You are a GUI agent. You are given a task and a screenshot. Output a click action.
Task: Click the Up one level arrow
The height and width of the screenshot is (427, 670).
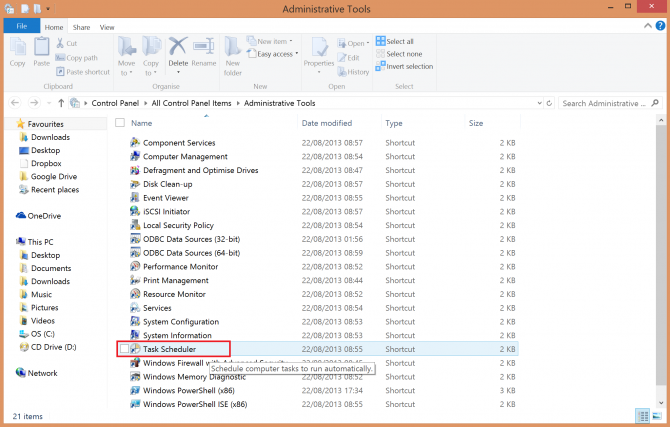coord(61,103)
